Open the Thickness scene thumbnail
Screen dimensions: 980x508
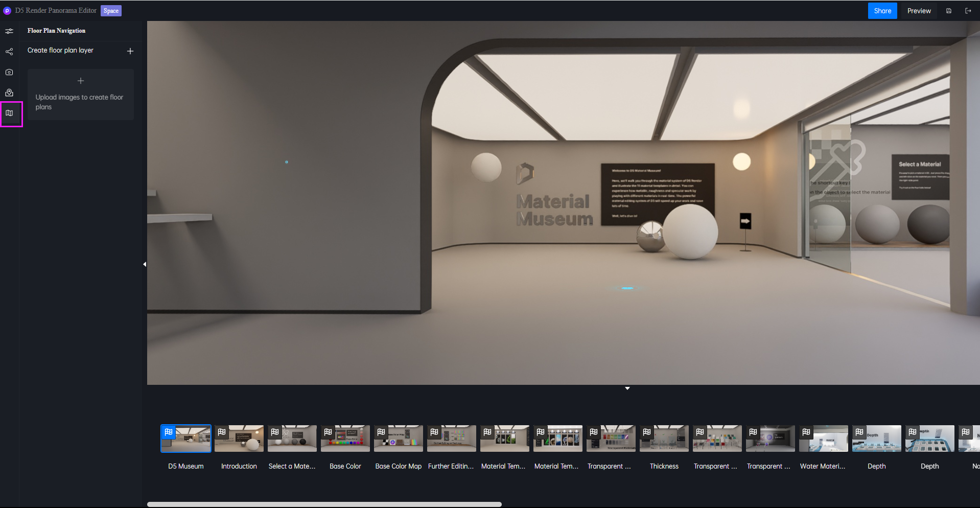click(x=664, y=438)
